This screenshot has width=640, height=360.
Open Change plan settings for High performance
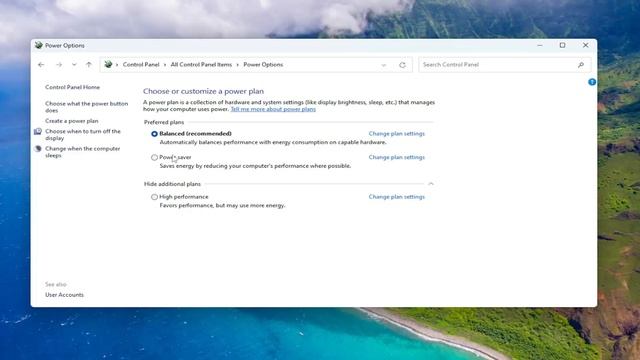(396, 197)
